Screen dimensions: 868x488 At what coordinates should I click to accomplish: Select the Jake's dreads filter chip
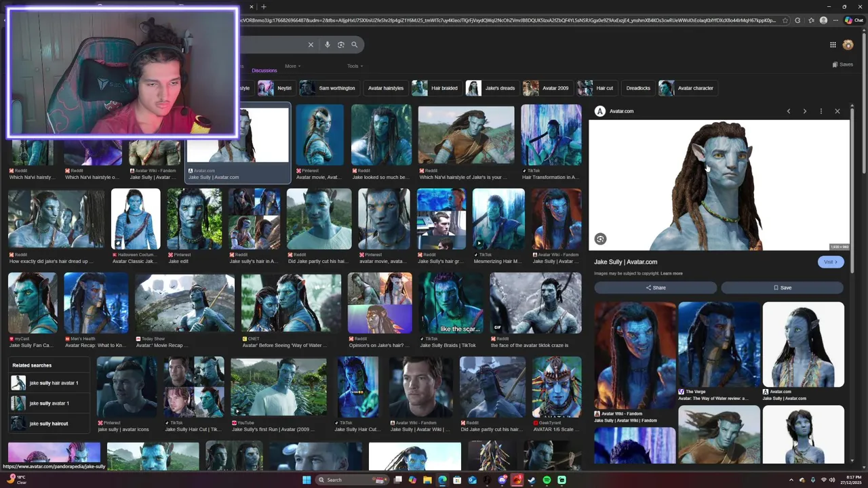click(491, 88)
